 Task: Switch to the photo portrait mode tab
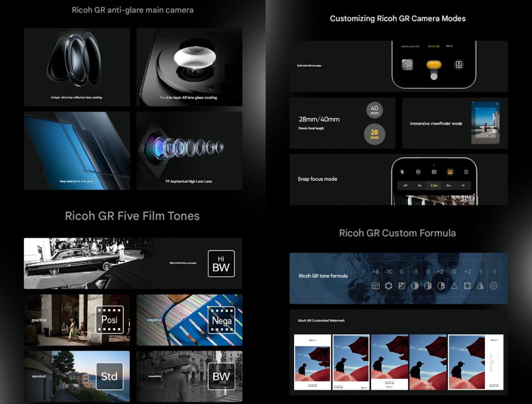410,46
